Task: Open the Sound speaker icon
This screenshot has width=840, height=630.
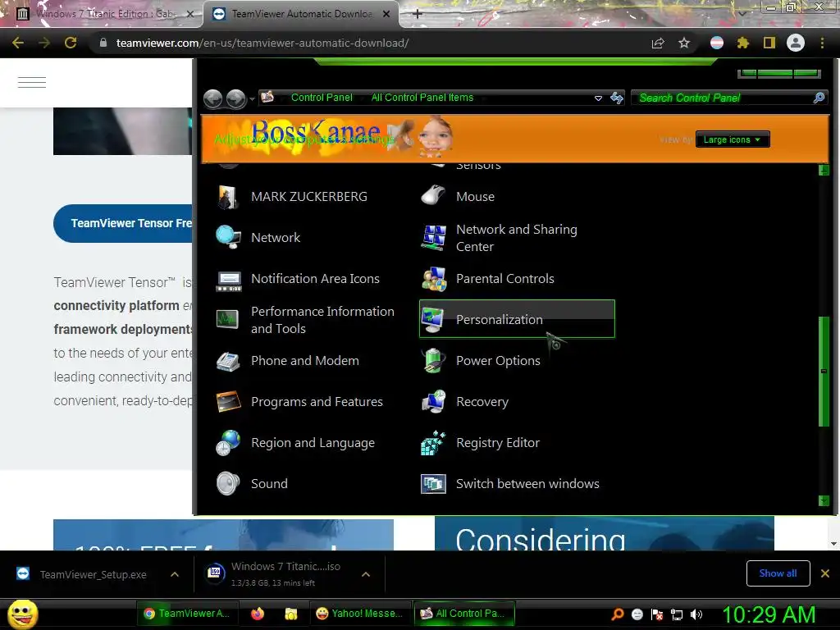Action: pos(228,484)
